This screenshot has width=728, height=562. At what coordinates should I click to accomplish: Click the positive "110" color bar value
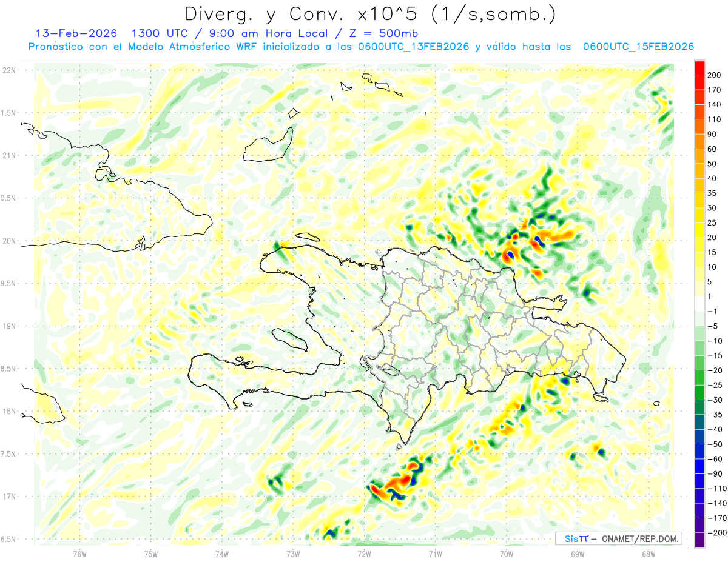715,119
